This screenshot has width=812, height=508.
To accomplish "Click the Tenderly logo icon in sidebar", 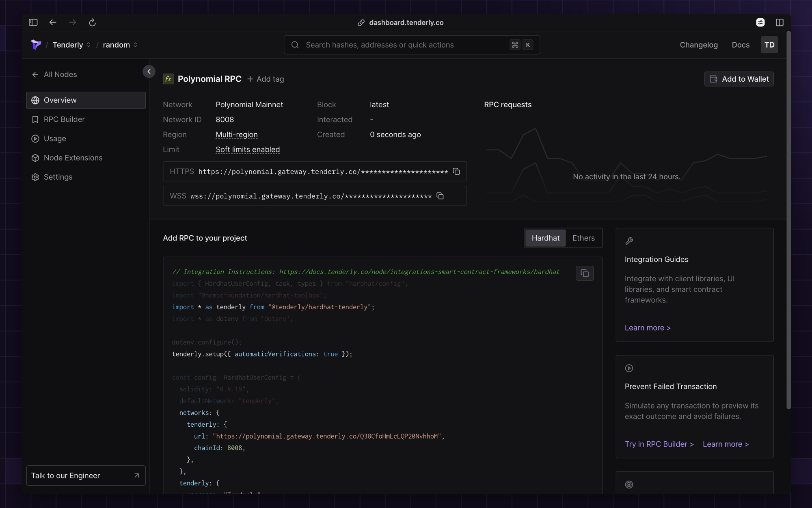I will pyautogui.click(x=36, y=44).
